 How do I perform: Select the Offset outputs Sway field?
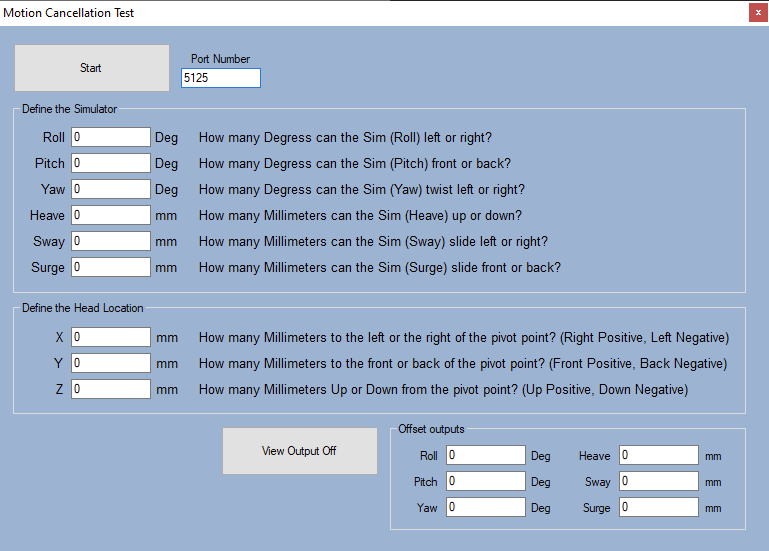tap(658, 482)
